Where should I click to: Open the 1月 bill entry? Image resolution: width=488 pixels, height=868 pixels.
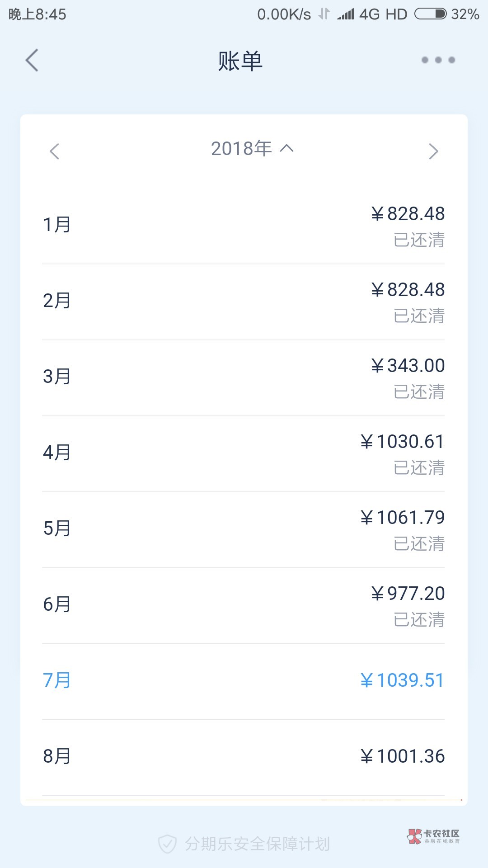pos(244,225)
